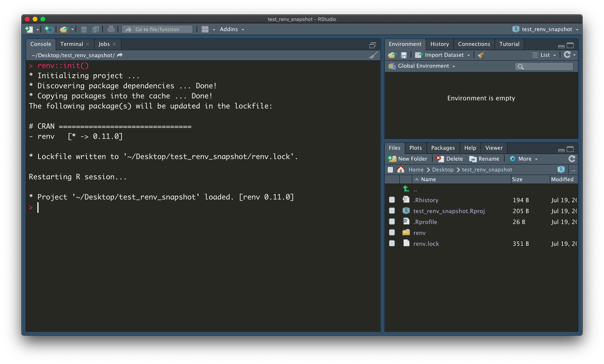
Task: Open an existing file from the toolbar
Action: point(64,29)
